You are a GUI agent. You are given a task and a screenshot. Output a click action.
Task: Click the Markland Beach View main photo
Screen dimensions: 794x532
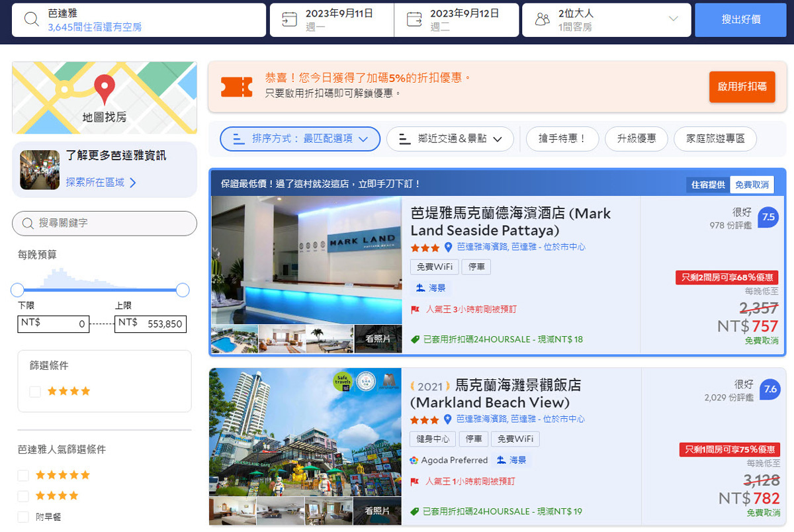[x=305, y=432]
